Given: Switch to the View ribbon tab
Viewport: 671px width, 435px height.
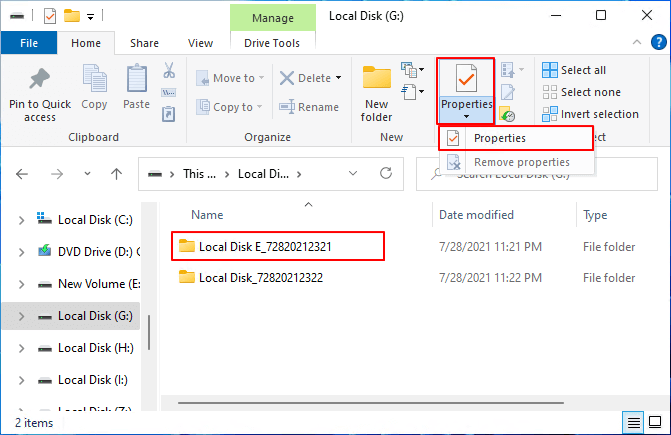Looking at the screenshot, I should click(x=200, y=43).
